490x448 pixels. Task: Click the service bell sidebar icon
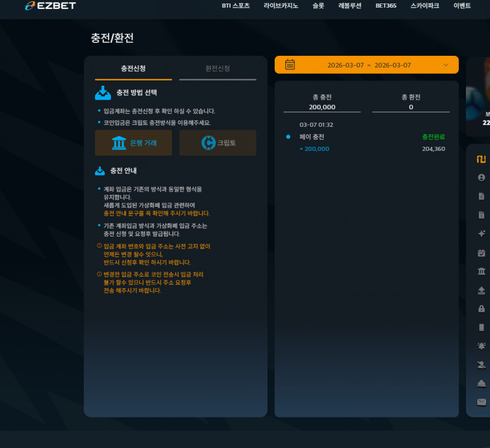point(481,383)
